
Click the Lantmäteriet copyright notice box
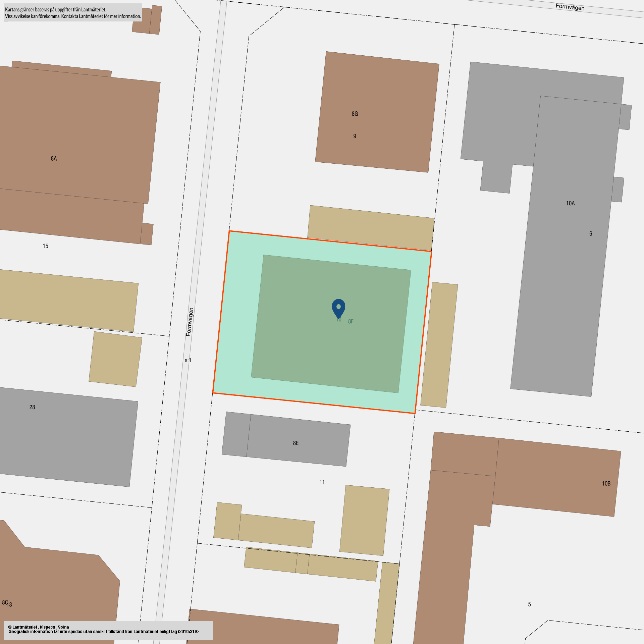pos(108,631)
